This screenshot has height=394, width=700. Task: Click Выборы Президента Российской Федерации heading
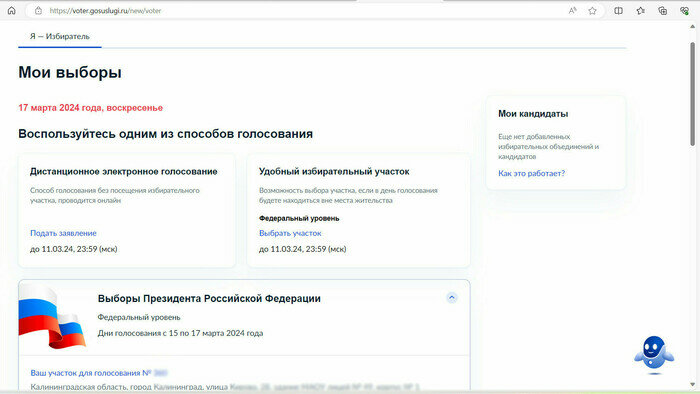tap(209, 299)
